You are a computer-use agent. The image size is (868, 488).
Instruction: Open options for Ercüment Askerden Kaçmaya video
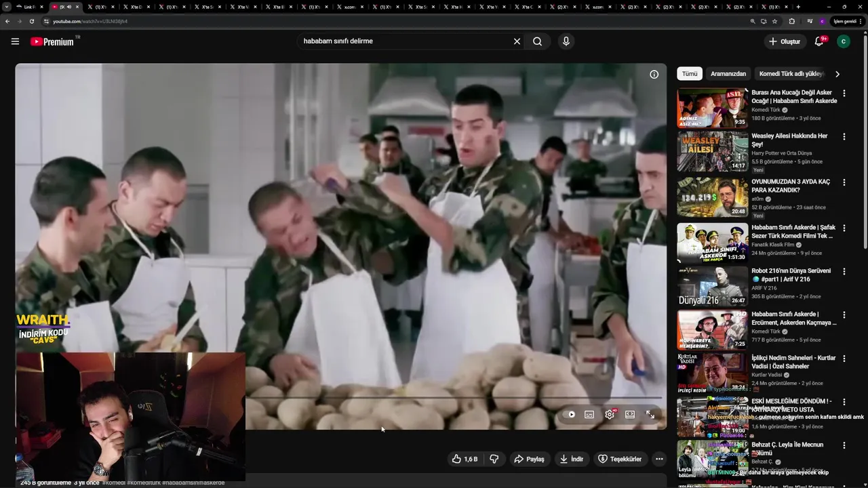pyautogui.click(x=844, y=315)
